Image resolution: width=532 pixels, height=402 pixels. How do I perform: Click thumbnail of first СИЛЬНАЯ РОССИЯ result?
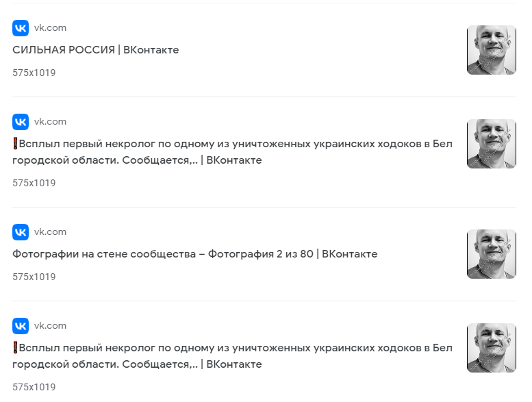tap(492, 50)
